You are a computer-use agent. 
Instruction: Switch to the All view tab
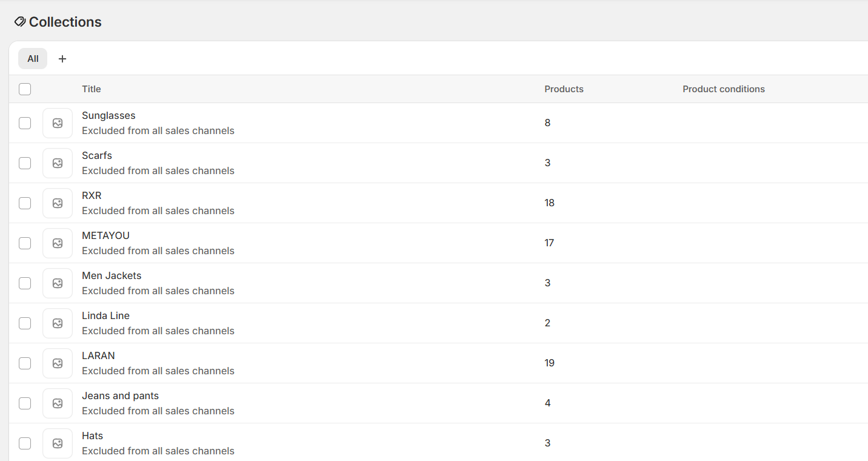pos(33,59)
